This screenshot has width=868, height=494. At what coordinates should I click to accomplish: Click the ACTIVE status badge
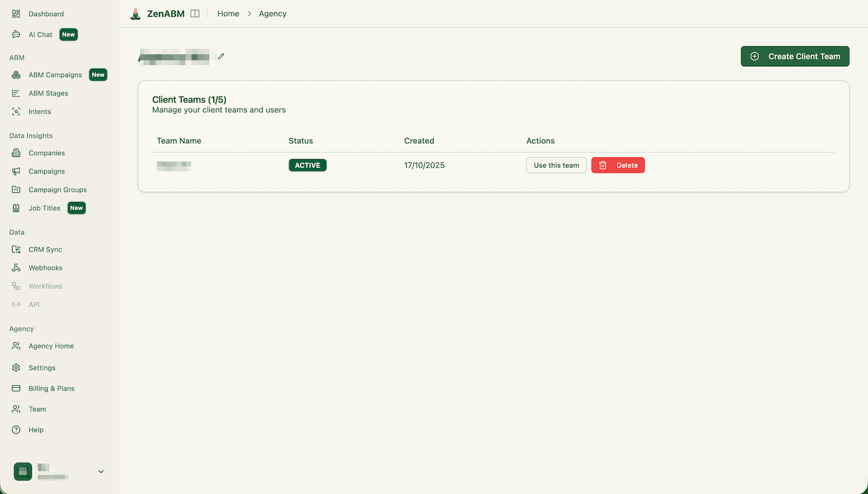pos(307,166)
